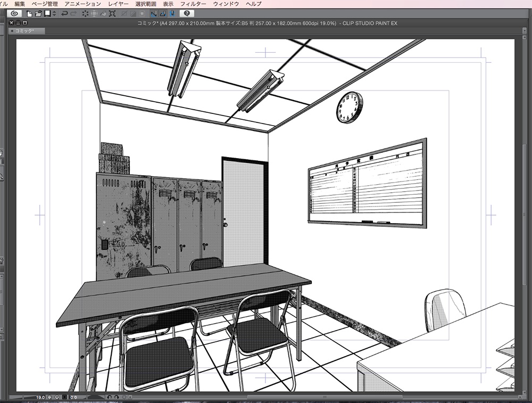This screenshot has width=532, height=403.
Task: Select the コミック* canvas tab
Action: pos(27,31)
